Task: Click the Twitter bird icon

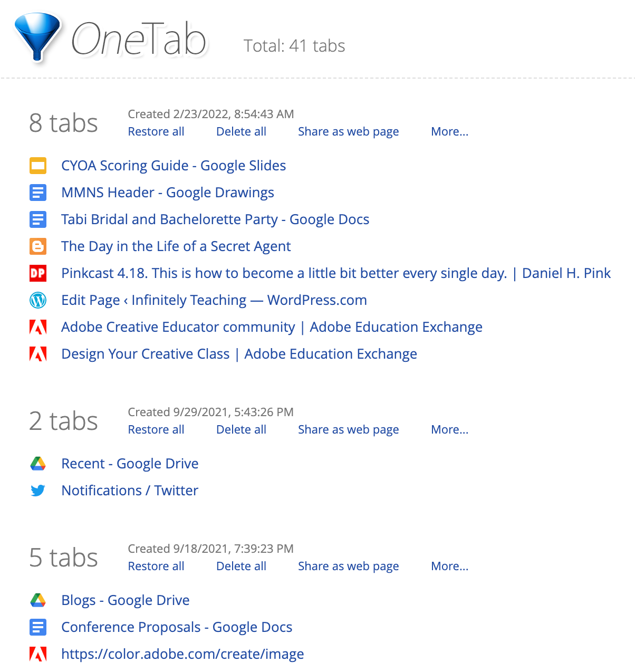Action: (38, 491)
